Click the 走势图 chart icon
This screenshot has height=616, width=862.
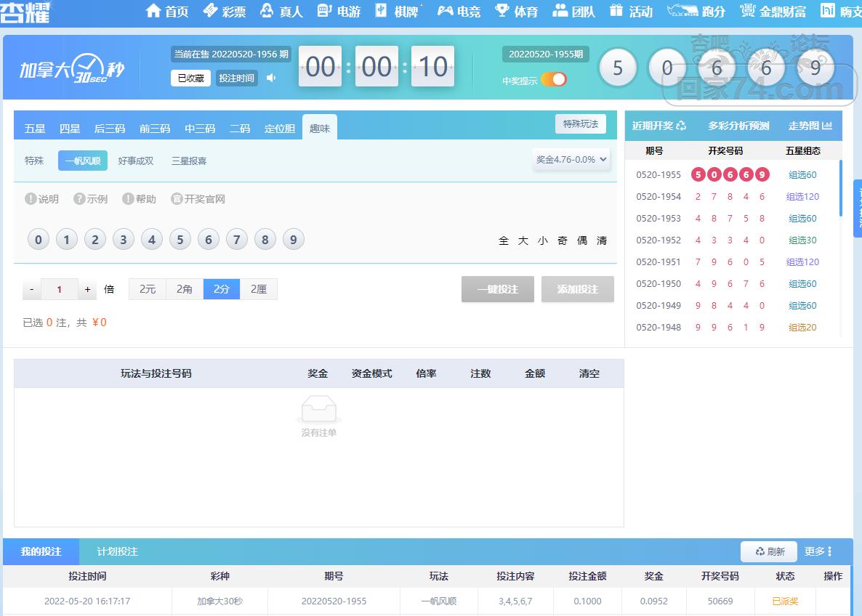point(827,126)
